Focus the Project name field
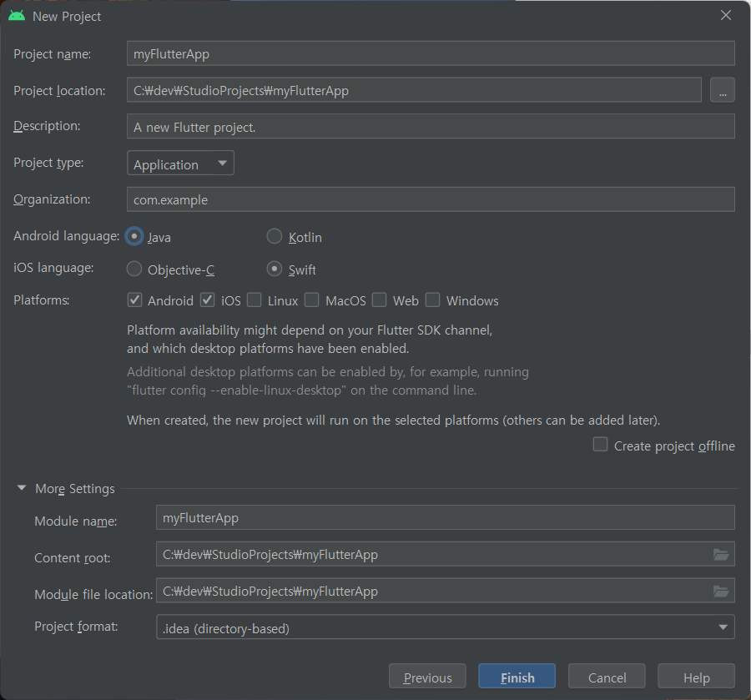This screenshot has height=700, width=751. pyautogui.click(x=431, y=53)
